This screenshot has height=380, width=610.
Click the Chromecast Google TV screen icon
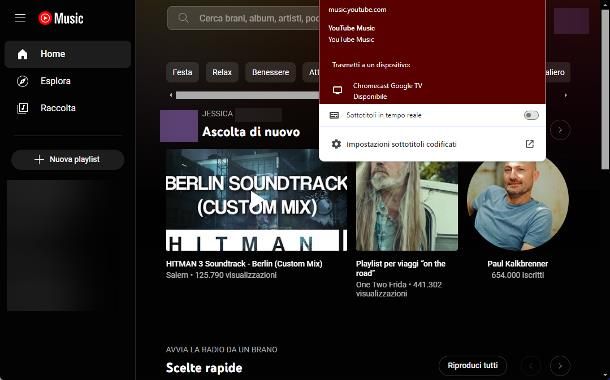(337, 90)
